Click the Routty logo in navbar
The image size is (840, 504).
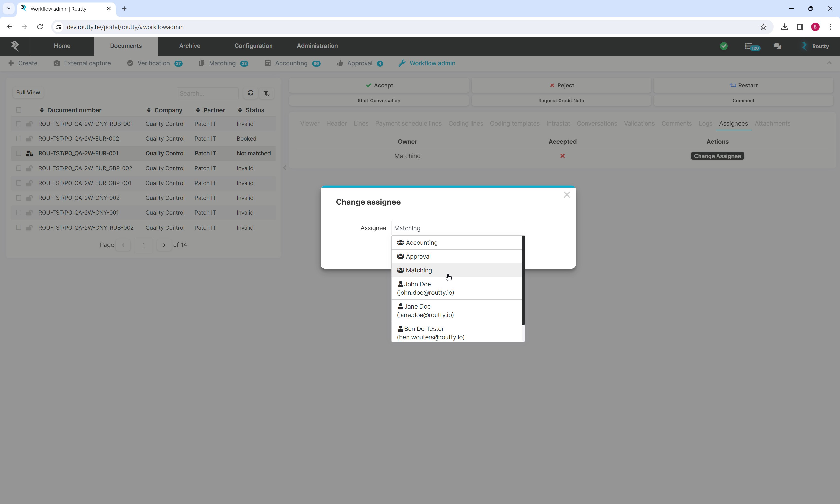pyautogui.click(x=15, y=46)
